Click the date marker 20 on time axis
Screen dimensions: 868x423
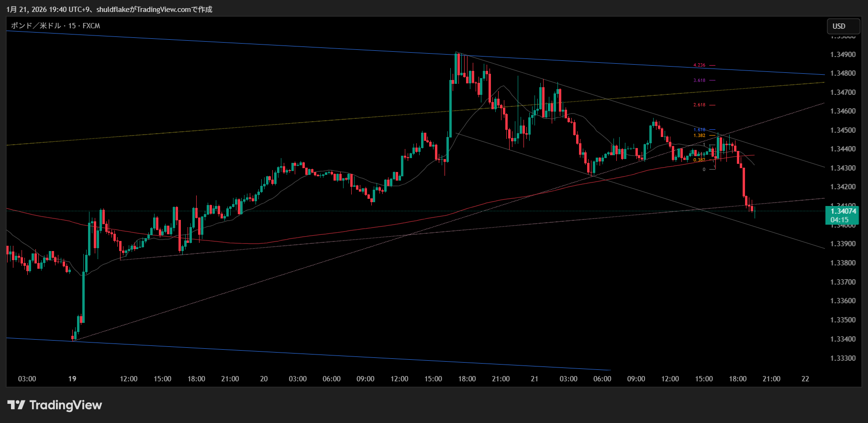coord(264,379)
